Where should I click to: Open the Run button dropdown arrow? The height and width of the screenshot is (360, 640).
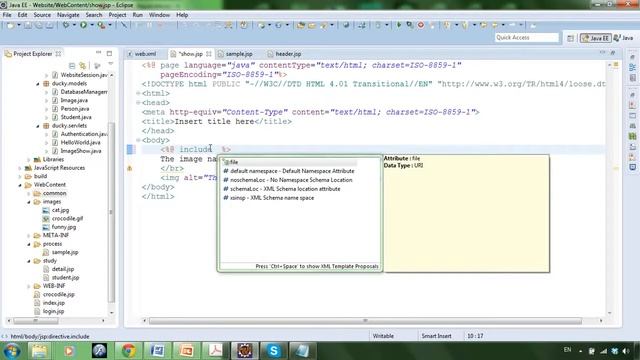click(x=92, y=25)
